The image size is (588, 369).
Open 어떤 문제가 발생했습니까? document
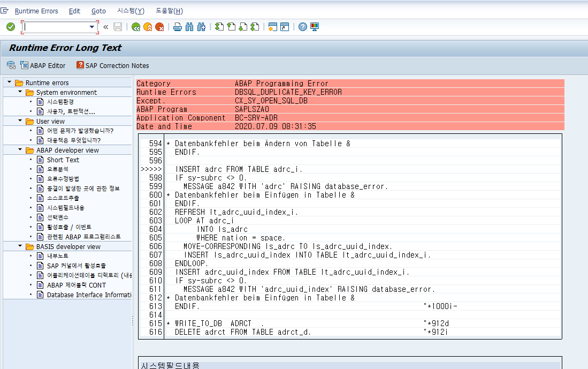pos(80,131)
